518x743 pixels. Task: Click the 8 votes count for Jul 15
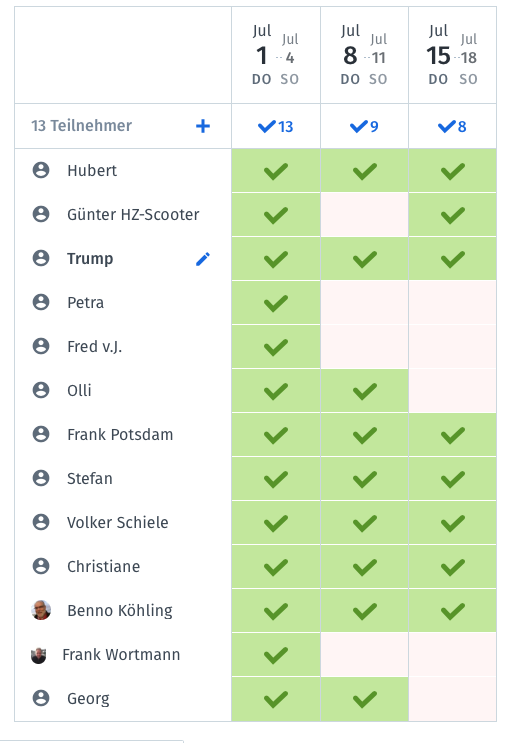(x=453, y=127)
